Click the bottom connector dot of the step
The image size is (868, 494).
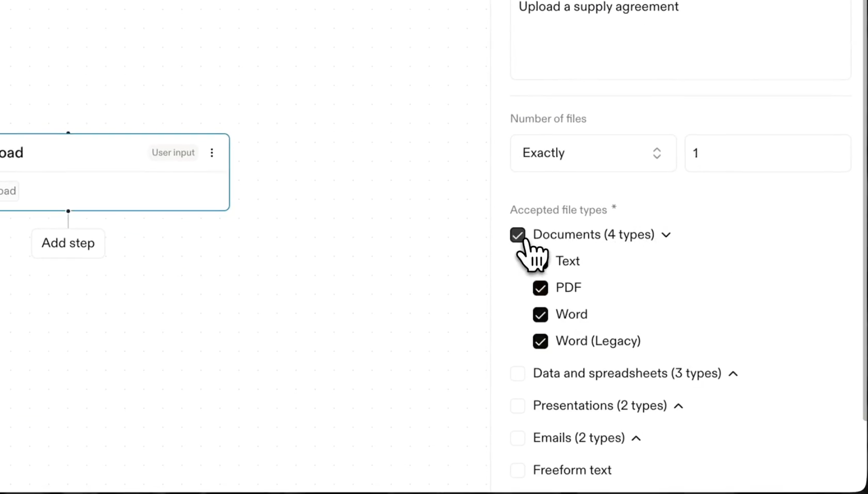[68, 211]
